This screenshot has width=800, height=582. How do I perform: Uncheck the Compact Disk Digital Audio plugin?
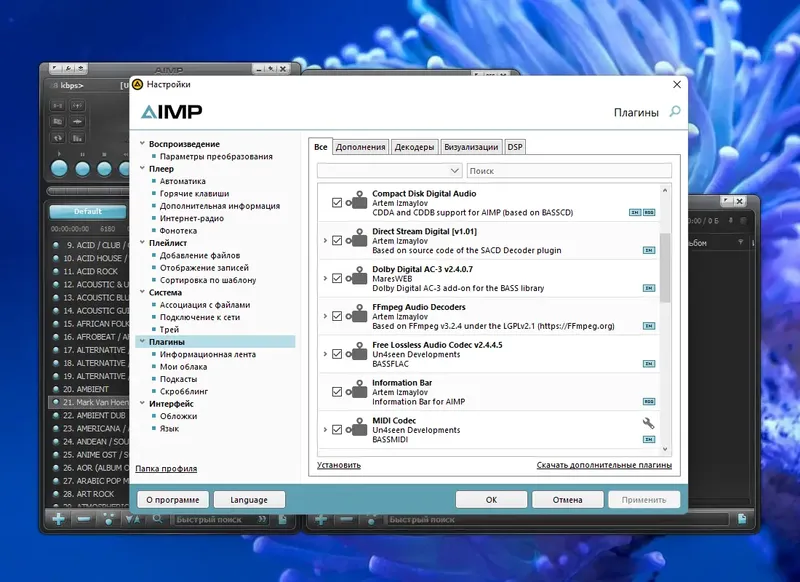(337, 203)
